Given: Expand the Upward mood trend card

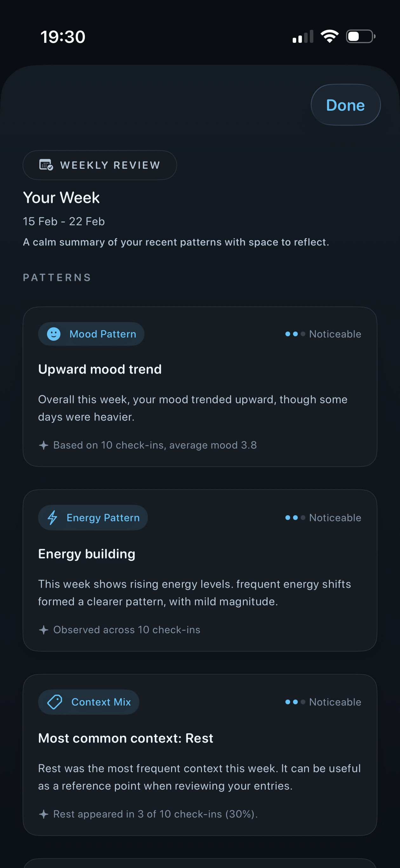Looking at the screenshot, I should coord(200,386).
